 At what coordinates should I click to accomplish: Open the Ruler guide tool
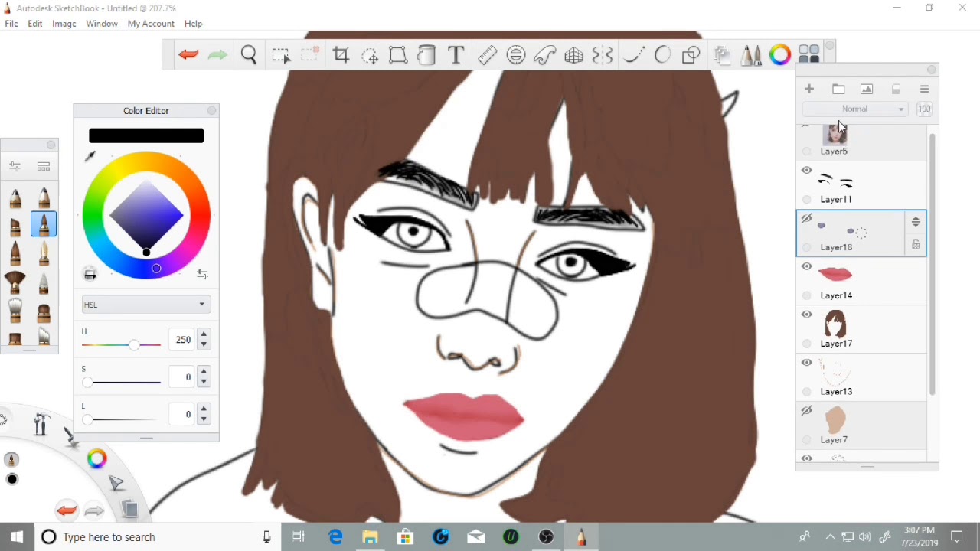(x=487, y=55)
